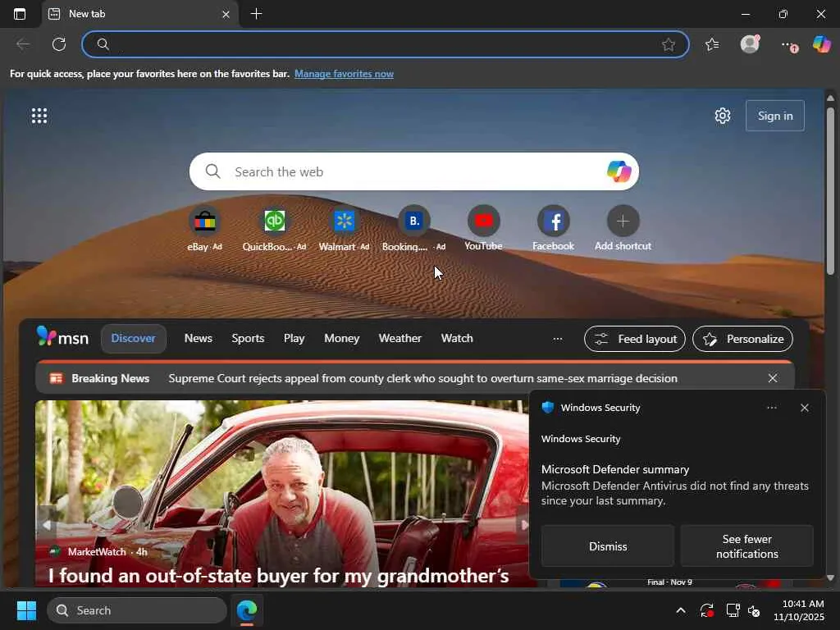Select the Discover feed tab
This screenshot has height=630, width=840.
click(x=134, y=339)
